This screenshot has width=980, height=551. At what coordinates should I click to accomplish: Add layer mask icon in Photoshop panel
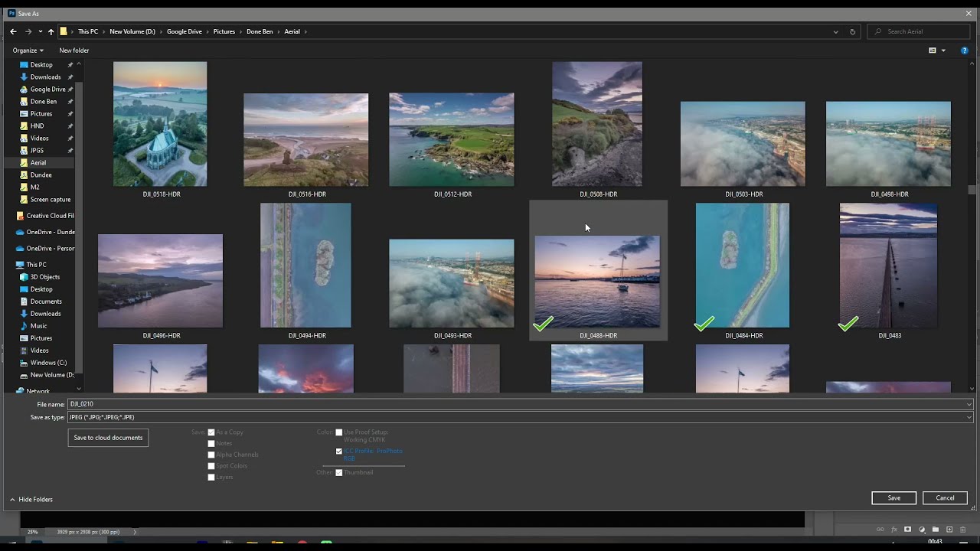[x=908, y=530]
